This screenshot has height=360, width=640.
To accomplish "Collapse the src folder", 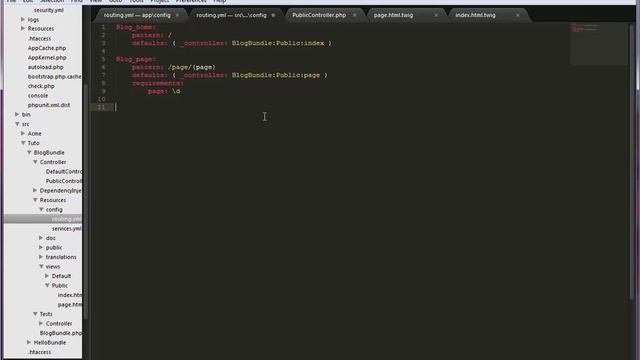I will tap(17, 124).
